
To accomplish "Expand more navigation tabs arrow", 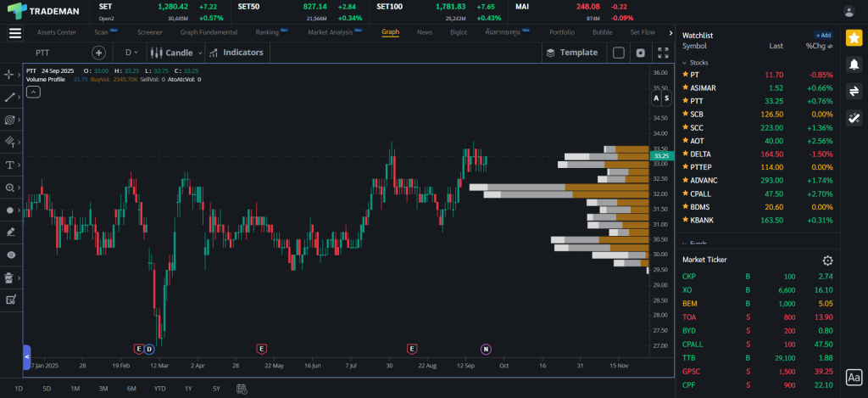I will pos(670,33).
